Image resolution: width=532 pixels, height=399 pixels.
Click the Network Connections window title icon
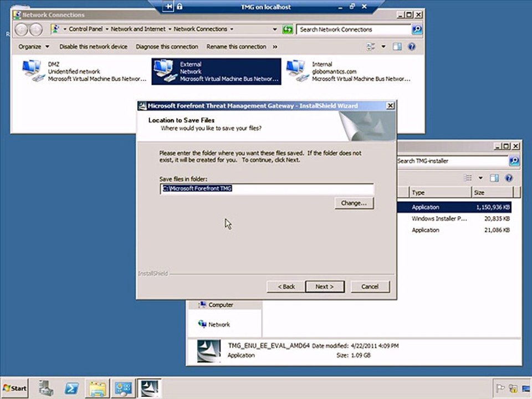(17, 15)
